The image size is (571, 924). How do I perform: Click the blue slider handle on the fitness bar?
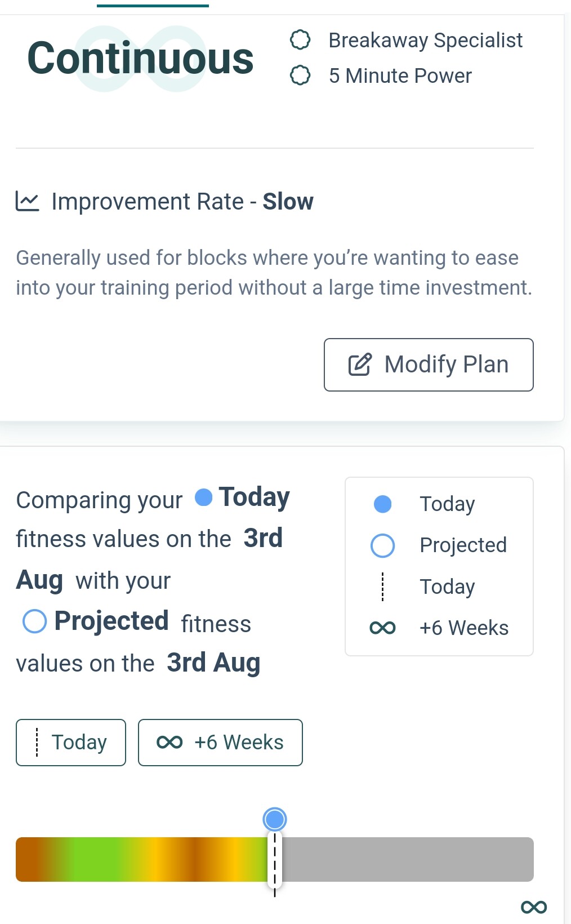point(275,819)
